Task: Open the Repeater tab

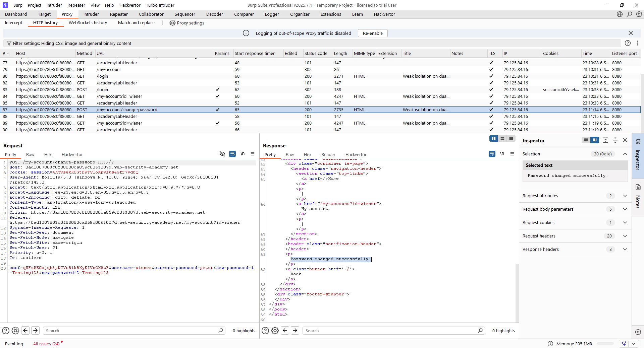Action: (119, 14)
